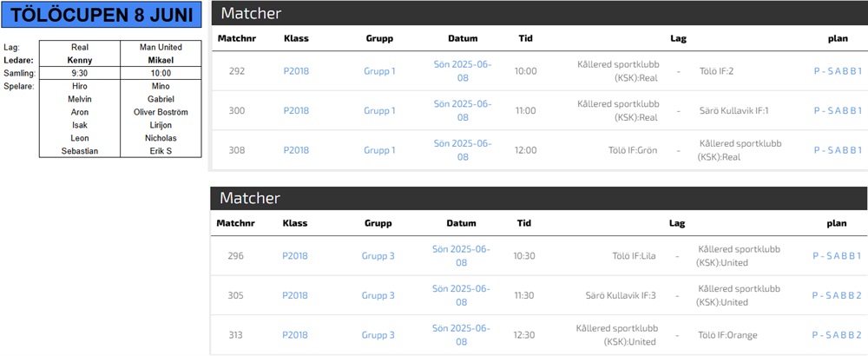
Task: Open the date link for match 308
Action: [x=463, y=150]
